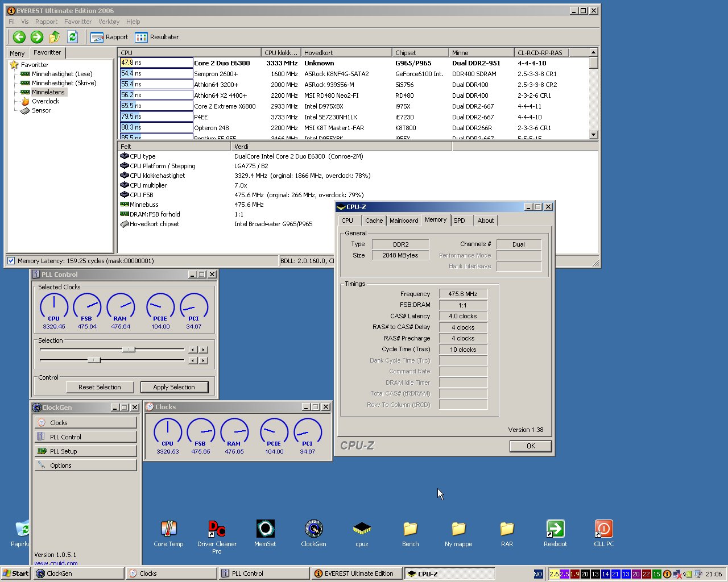Open the ClockGen desktop shortcut
Screen dimensions: 728x582
pos(313,533)
